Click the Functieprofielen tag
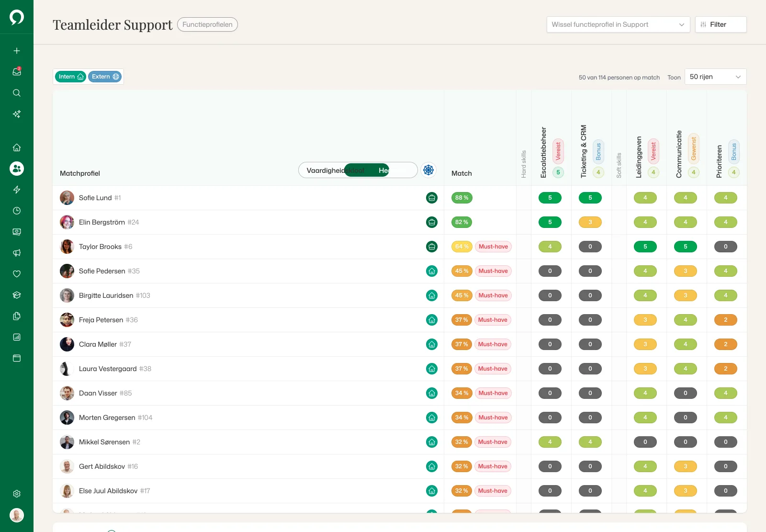This screenshot has width=766, height=532. pyautogui.click(x=207, y=24)
